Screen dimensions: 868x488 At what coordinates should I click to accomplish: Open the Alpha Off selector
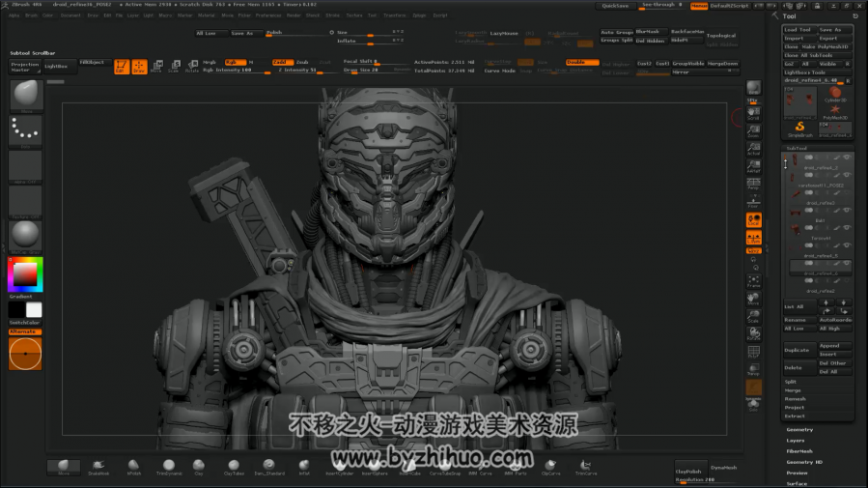point(25,167)
